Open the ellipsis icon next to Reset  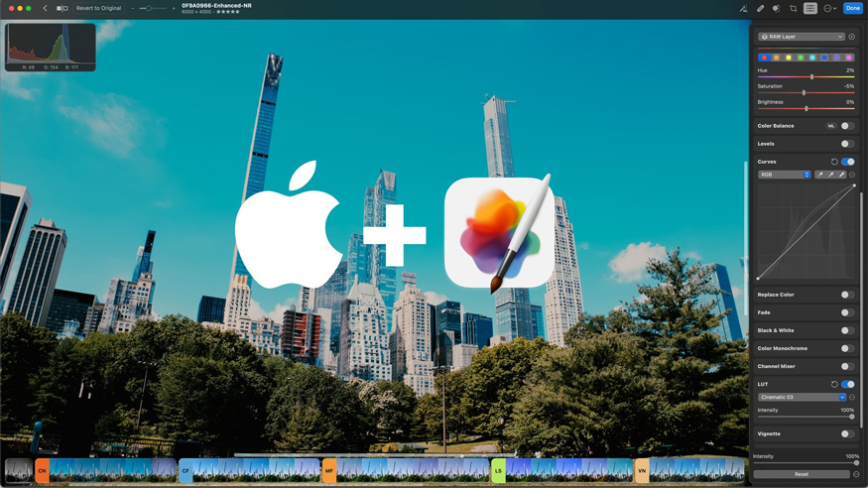(x=856, y=474)
